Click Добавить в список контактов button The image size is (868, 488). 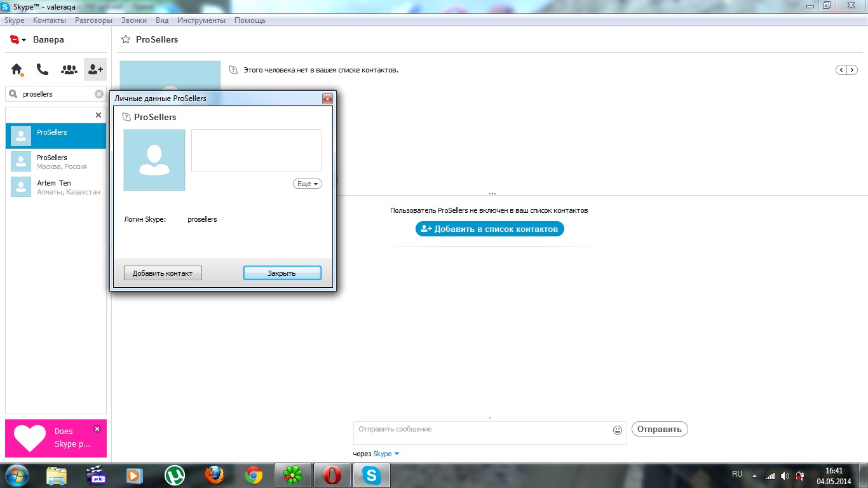490,229
